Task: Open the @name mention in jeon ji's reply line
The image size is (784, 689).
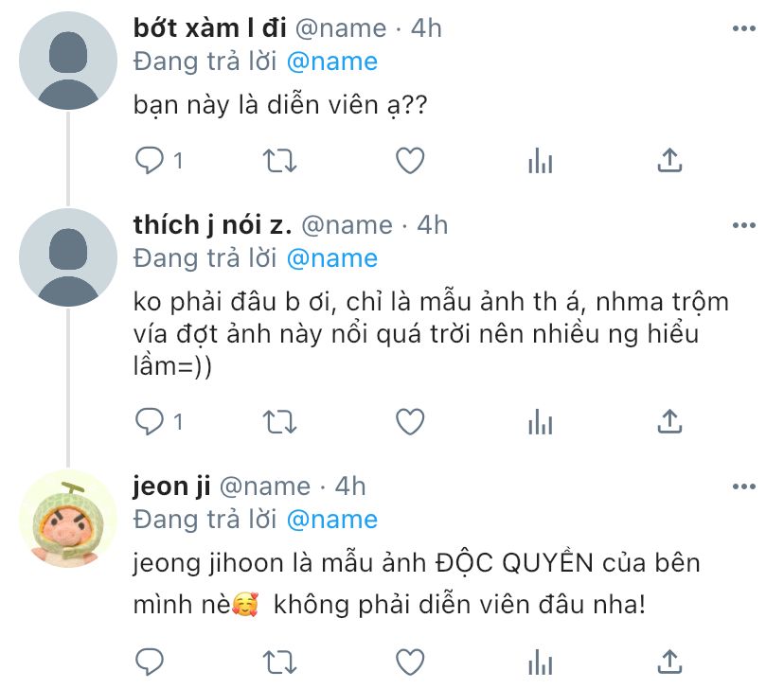Action: tap(331, 519)
